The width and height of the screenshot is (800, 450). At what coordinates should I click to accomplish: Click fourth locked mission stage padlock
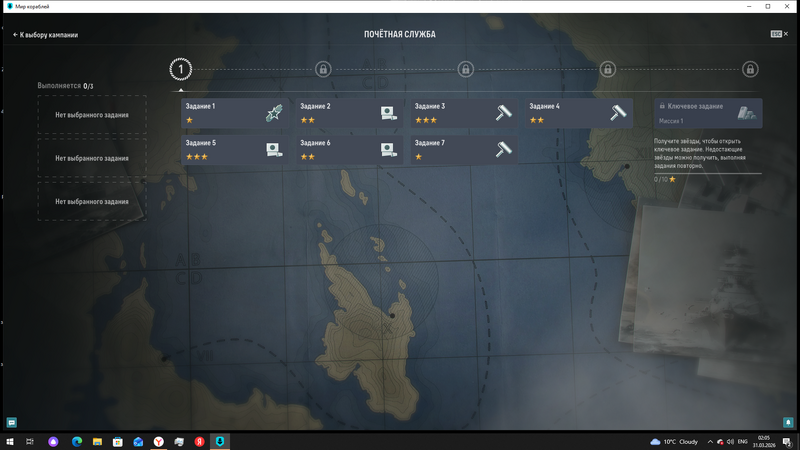(x=607, y=69)
